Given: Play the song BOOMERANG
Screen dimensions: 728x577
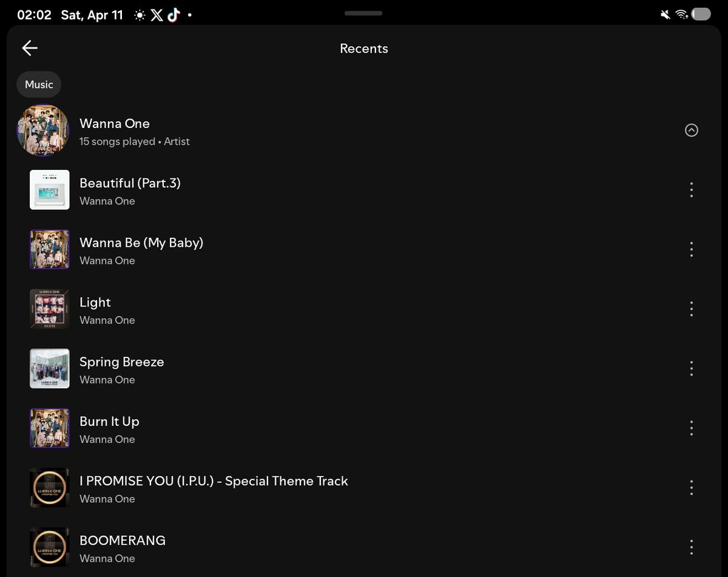Looking at the screenshot, I should click(364, 547).
